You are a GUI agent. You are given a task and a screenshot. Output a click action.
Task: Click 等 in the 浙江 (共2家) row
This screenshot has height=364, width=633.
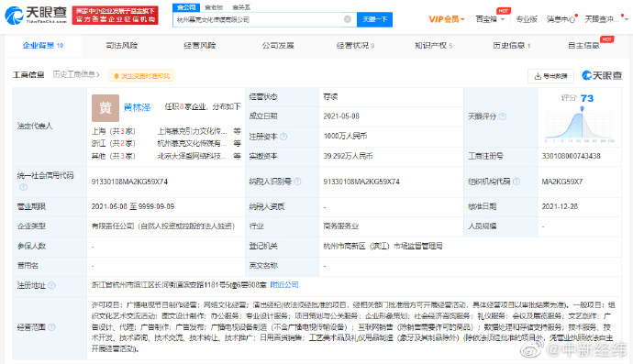237,143
